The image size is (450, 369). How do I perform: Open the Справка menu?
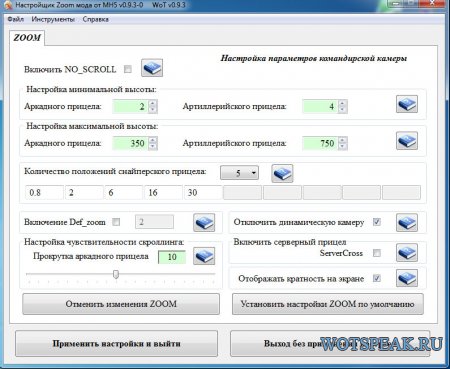pyautogui.click(x=96, y=19)
